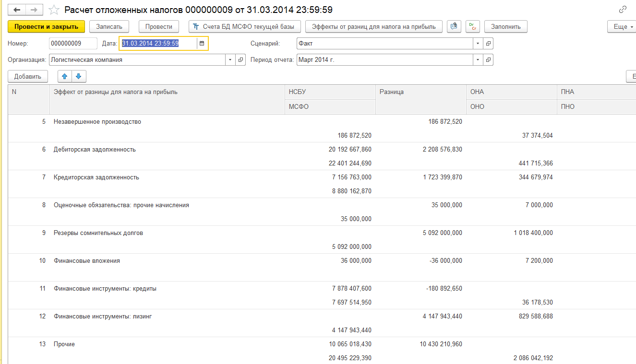Click the Заполнить button

(506, 26)
